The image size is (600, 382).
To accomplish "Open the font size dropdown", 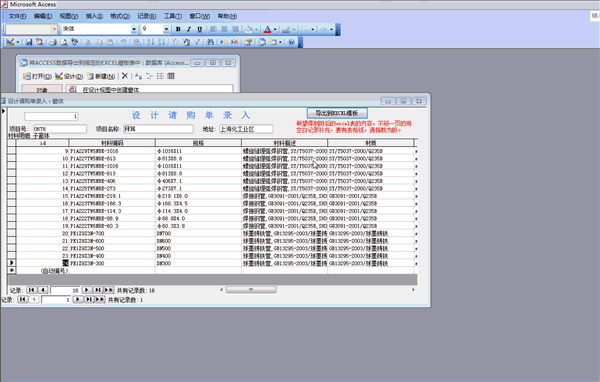I will click(166, 29).
